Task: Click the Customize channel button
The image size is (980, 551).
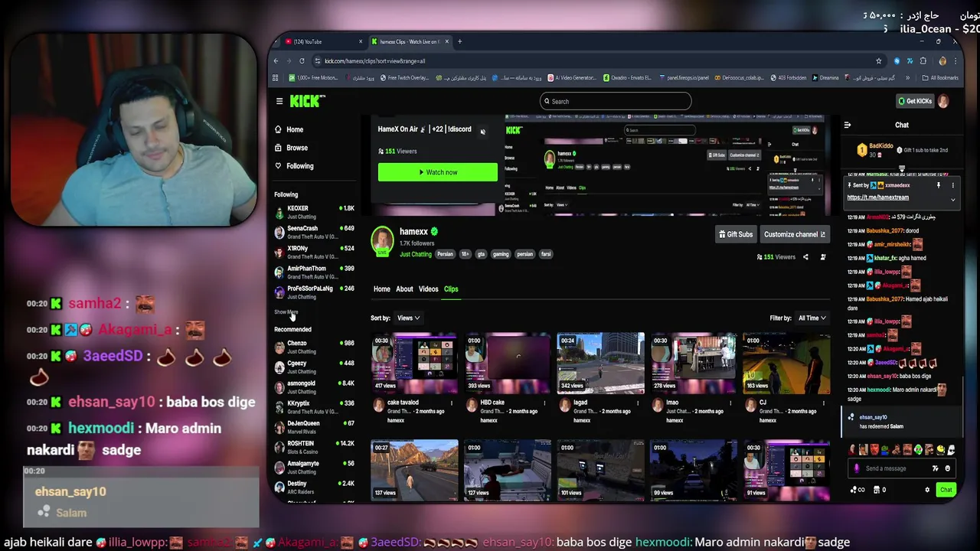Action: pyautogui.click(x=794, y=234)
